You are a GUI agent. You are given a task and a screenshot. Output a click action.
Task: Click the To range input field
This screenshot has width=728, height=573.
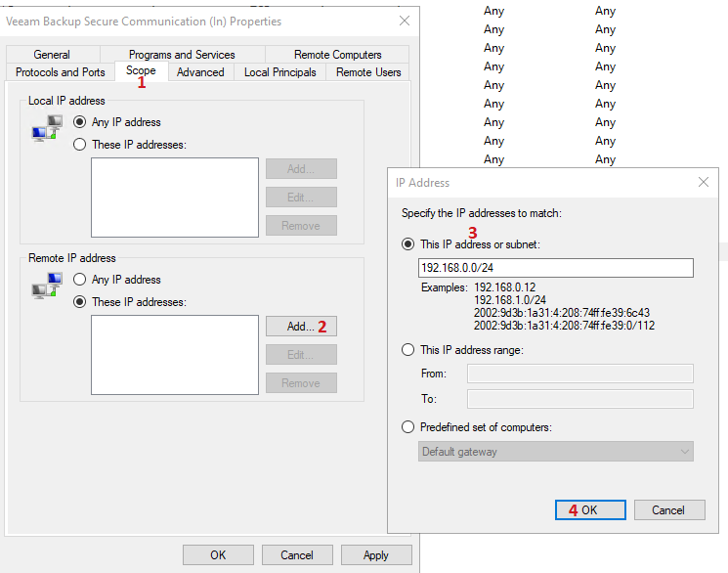tap(580, 399)
